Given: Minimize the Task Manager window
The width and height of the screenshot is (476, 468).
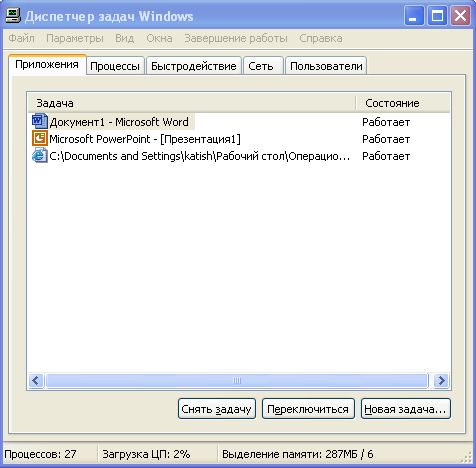Looking at the screenshot, I should [x=413, y=16].
